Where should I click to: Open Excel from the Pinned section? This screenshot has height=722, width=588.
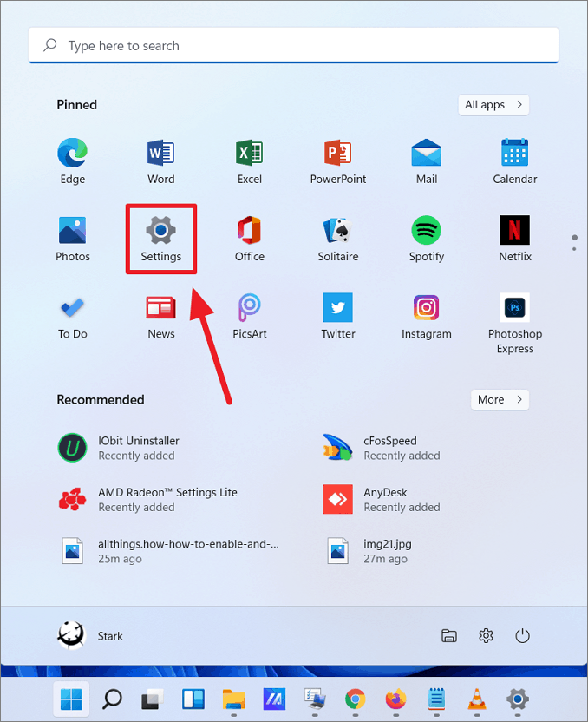coord(250,161)
